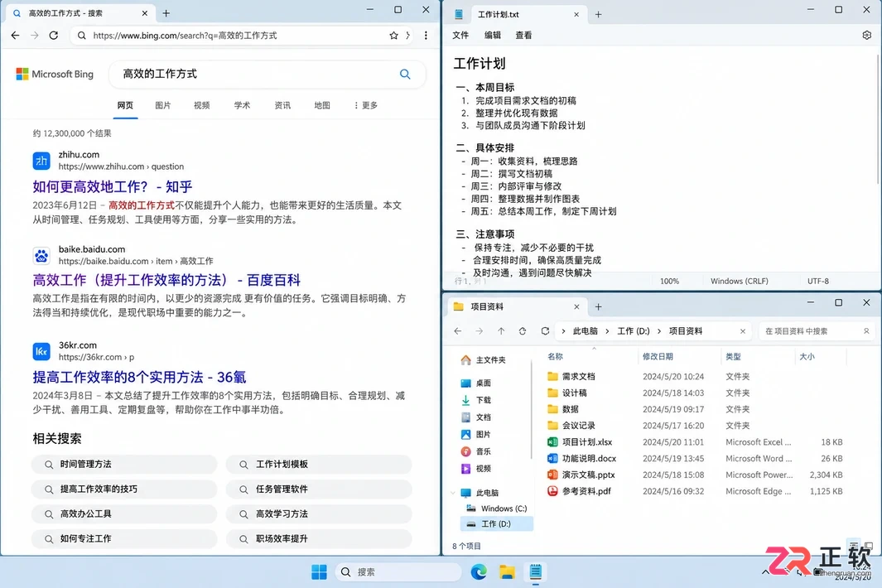Open the 如何更高效地工作？- 知乎 result
The image size is (882, 588).
113,186
